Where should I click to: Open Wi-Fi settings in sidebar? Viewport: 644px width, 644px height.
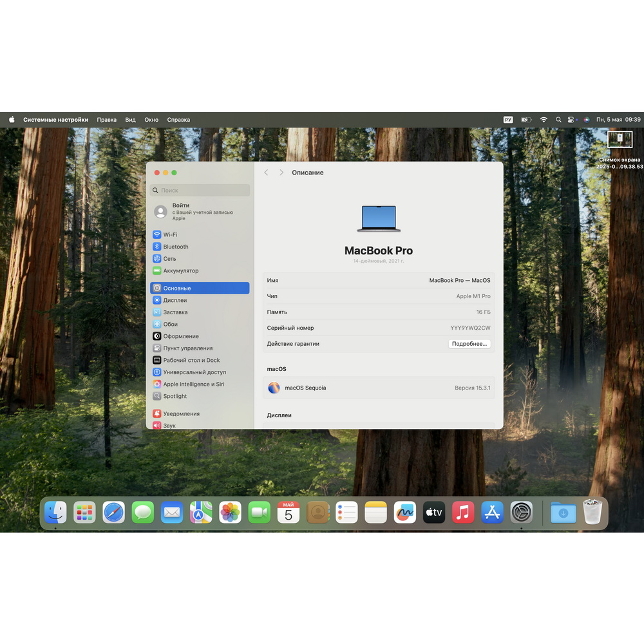pos(200,234)
